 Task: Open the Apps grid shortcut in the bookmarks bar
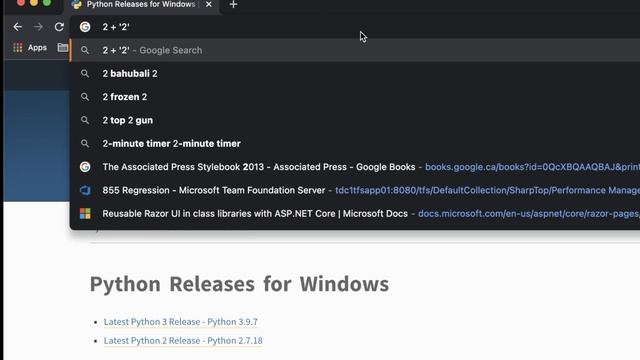tap(30, 48)
